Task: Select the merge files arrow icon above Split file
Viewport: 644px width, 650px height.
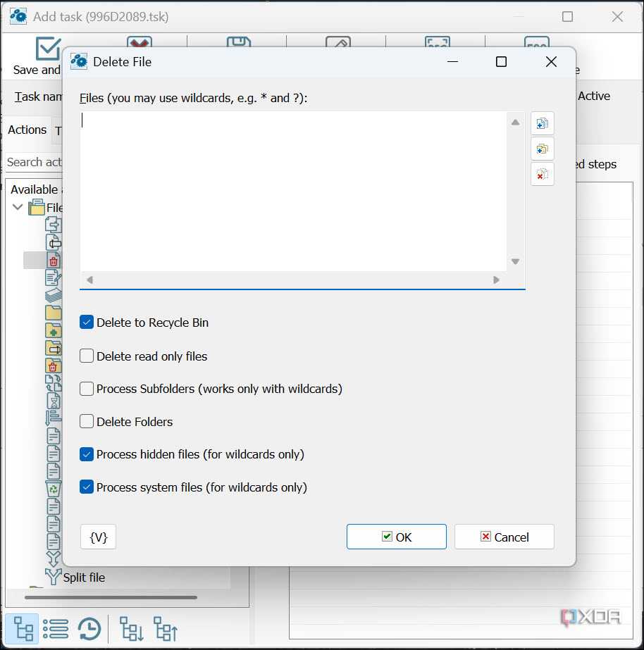Action: (53, 558)
